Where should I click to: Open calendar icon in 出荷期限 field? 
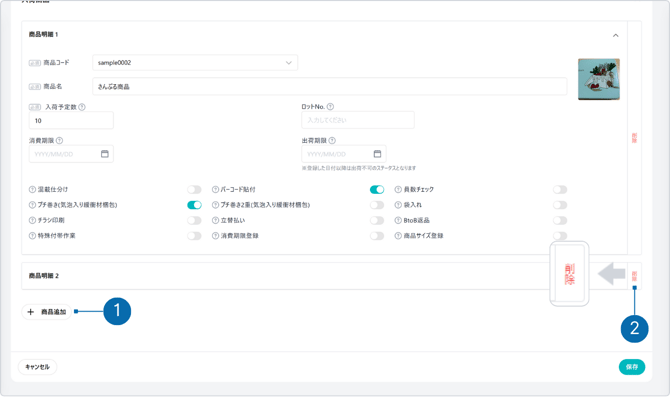pyautogui.click(x=377, y=154)
